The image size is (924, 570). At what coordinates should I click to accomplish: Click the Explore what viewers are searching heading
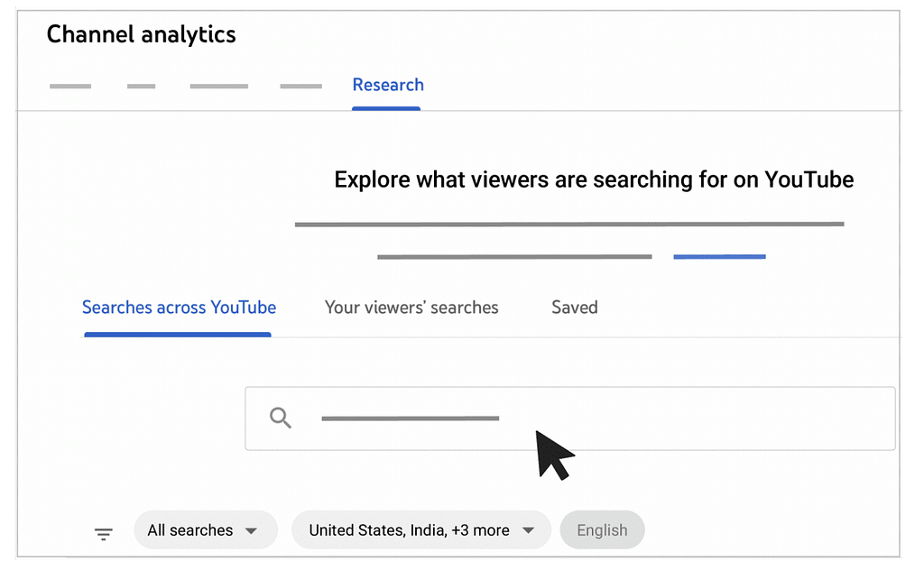click(594, 179)
